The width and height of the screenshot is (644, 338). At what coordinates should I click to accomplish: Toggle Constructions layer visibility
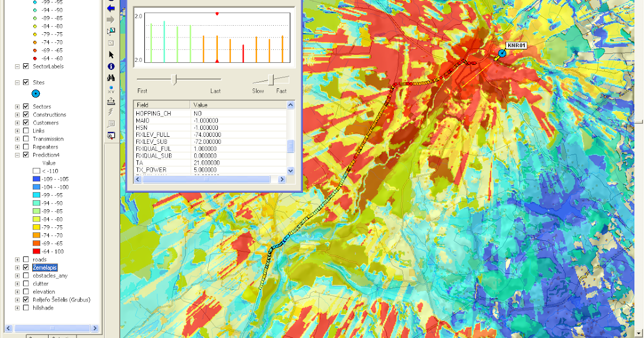coord(25,115)
